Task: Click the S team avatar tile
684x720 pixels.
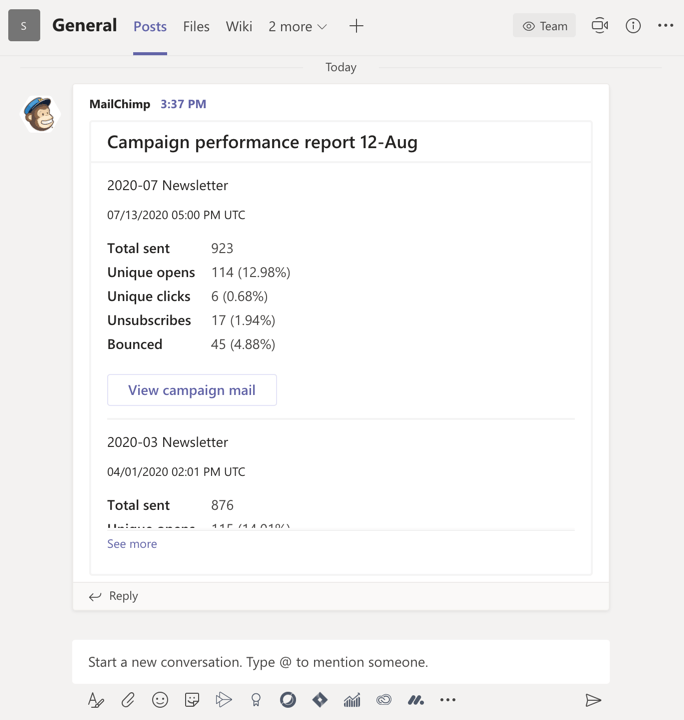Action: click(x=24, y=25)
